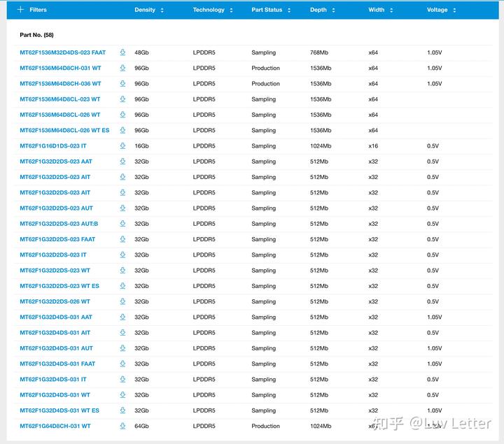Download MT62F1G32D2DS-023 AUT:B datasheet icon
504x444 pixels.
[x=122, y=224]
